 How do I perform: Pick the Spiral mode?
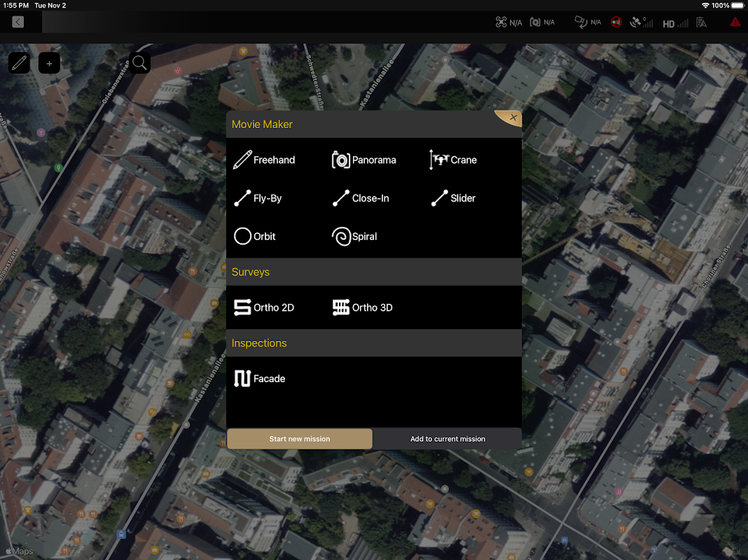tap(354, 237)
